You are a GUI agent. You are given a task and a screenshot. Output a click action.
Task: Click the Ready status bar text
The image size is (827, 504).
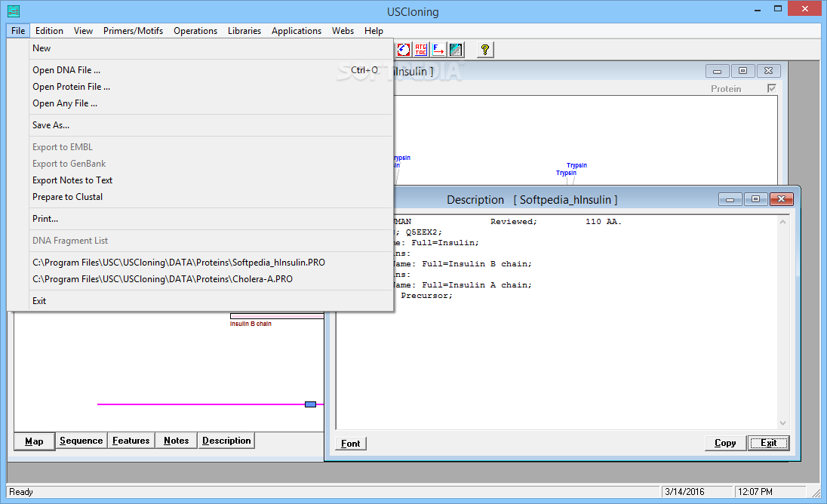(21, 491)
